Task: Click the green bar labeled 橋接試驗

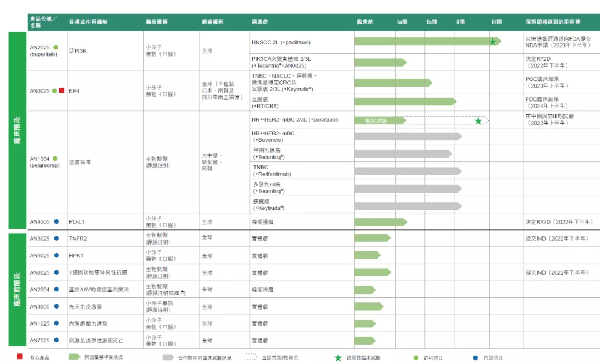Action: click(381, 120)
